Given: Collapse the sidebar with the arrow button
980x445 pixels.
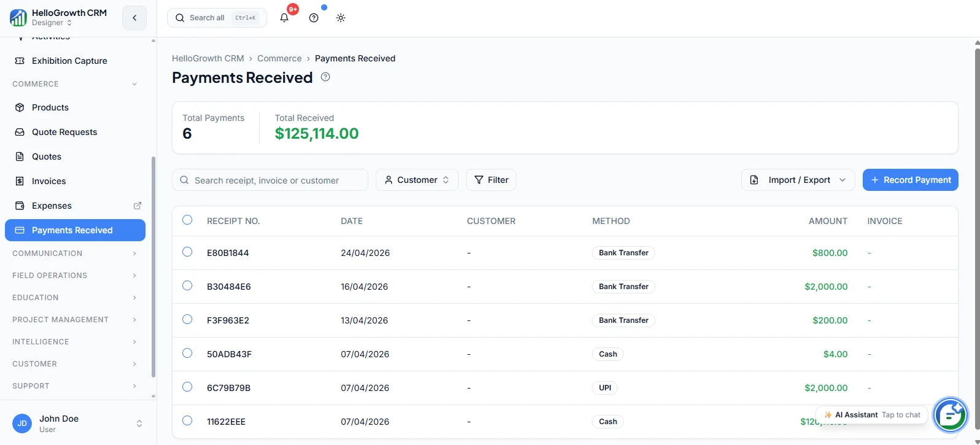Looking at the screenshot, I should 134,18.
